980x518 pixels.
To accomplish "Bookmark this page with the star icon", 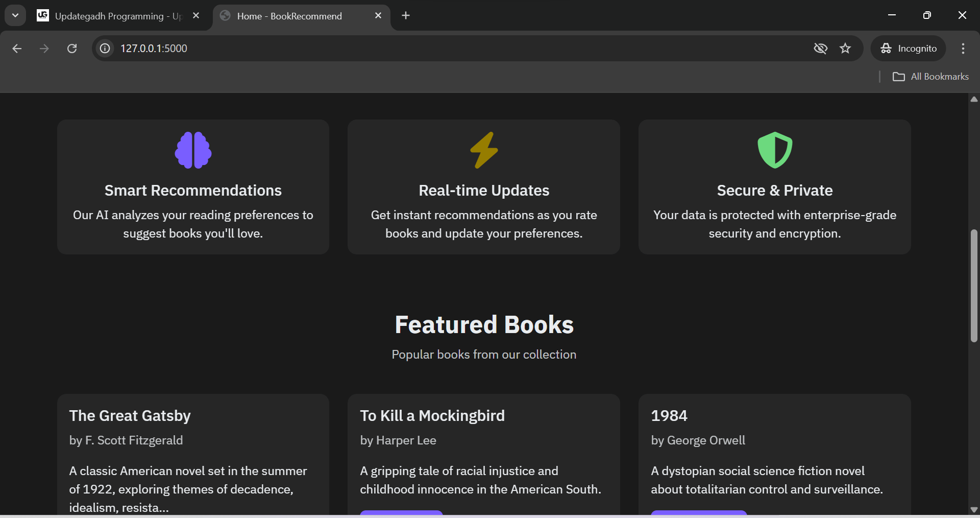I will pyautogui.click(x=845, y=49).
